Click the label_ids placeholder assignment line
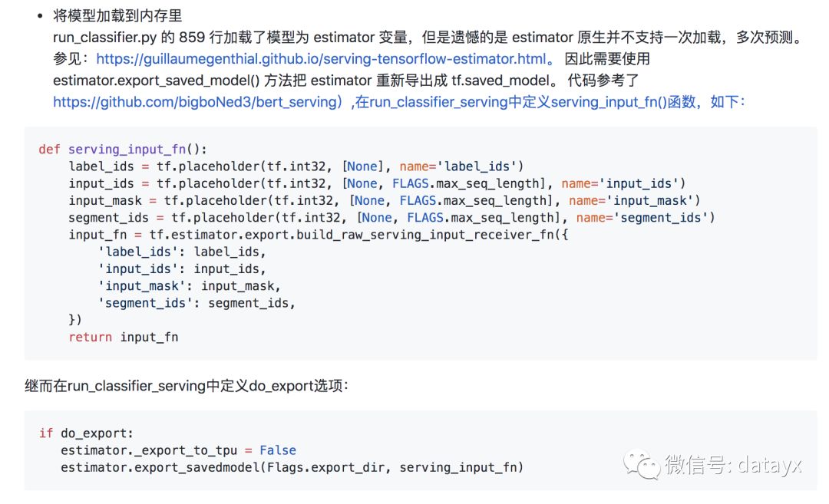 (x=296, y=166)
